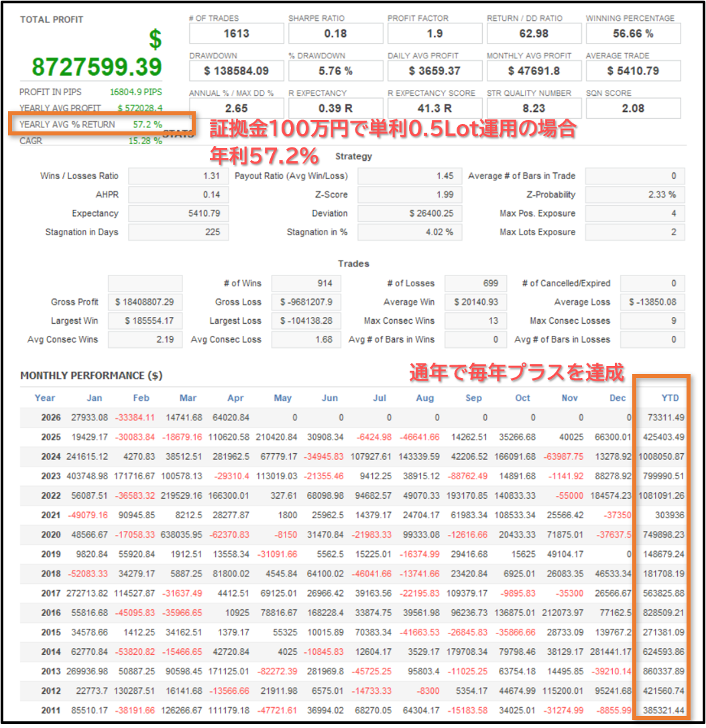706x728 pixels.
Task: Click the Daily Avg Profit value $ 3659.37
Action: (x=434, y=71)
